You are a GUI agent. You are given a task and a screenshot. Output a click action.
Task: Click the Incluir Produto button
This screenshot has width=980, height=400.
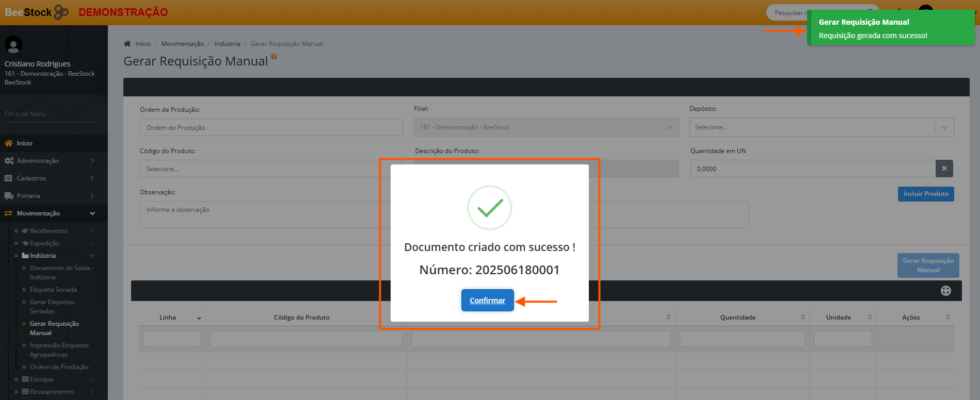925,194
